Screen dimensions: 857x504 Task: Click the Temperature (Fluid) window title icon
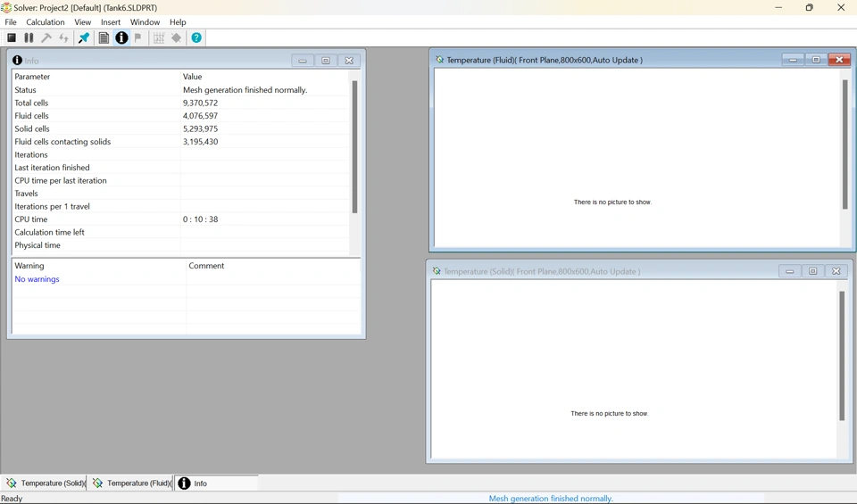pyautogui.click(x=439, y=60)
